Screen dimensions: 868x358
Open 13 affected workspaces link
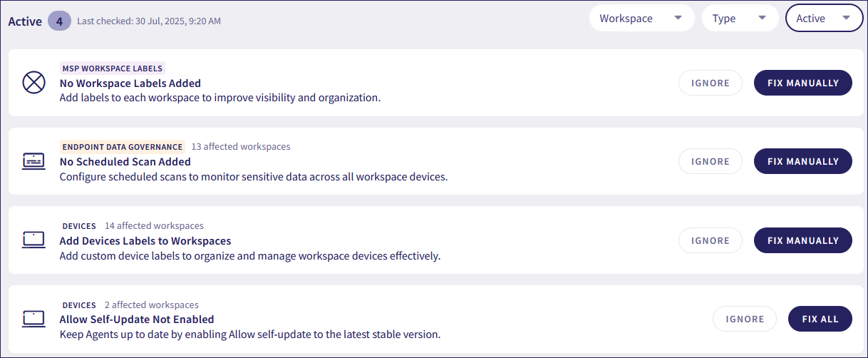241,147
